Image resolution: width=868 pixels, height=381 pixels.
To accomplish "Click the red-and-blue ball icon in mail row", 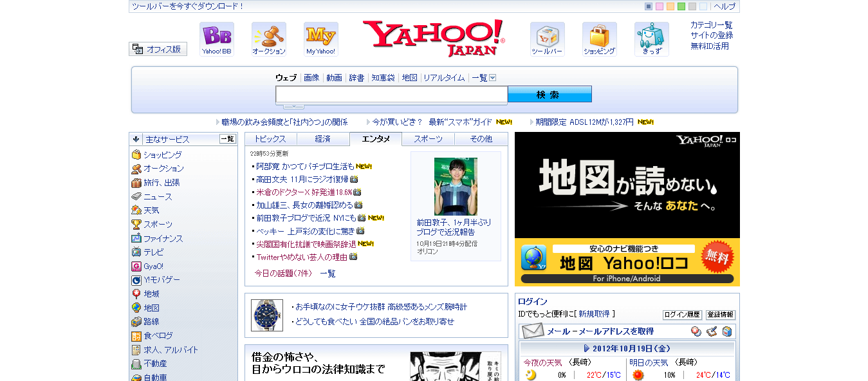I will tap(696, 331).
